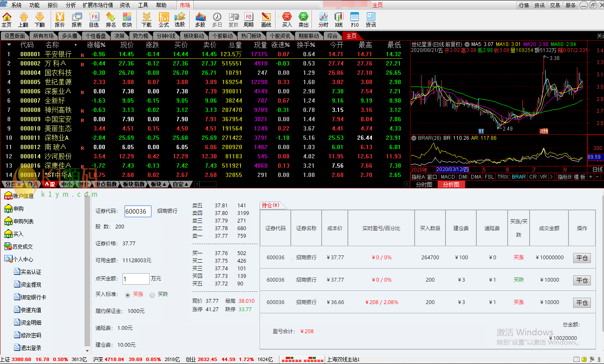604x364 pixels.
Task: Click the red 买入 buy icon
Action: [287, 19]
